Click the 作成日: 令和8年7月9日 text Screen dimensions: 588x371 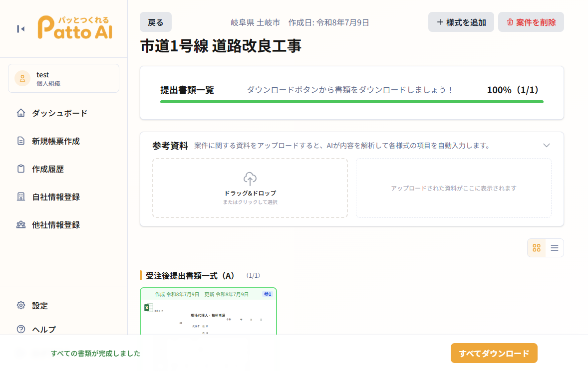pos(328,22)
